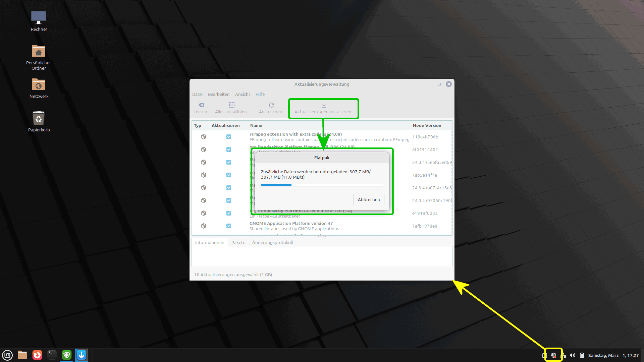Click the Leeren toolbar icon
Image resolution: width=644 pixels, height=362 pixels.
[x=201, y=105]
